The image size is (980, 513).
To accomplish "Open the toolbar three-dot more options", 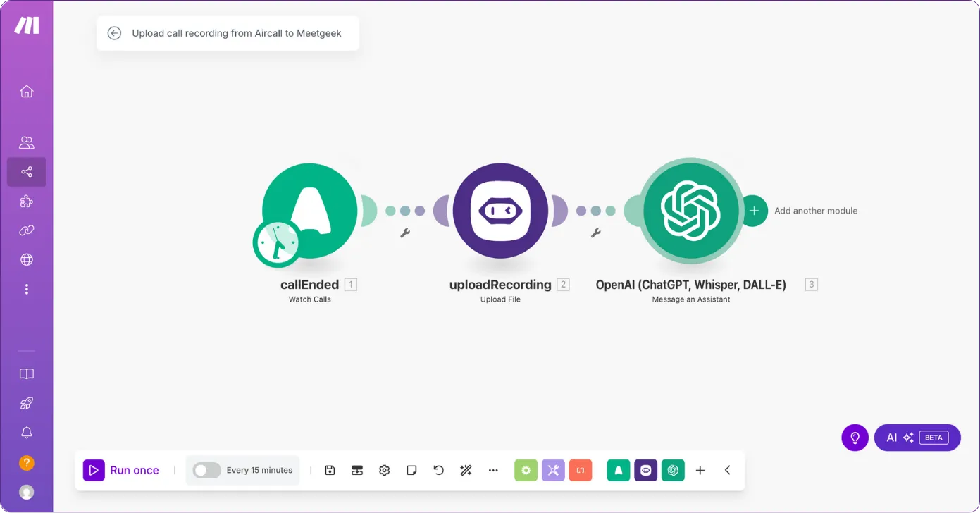I will pos(493,470).
